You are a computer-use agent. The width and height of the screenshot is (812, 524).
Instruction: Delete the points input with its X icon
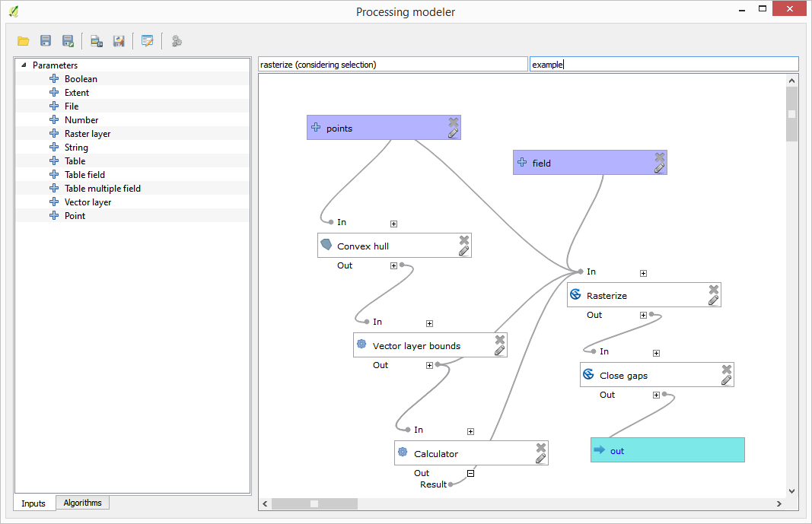(x=454, y=122)
